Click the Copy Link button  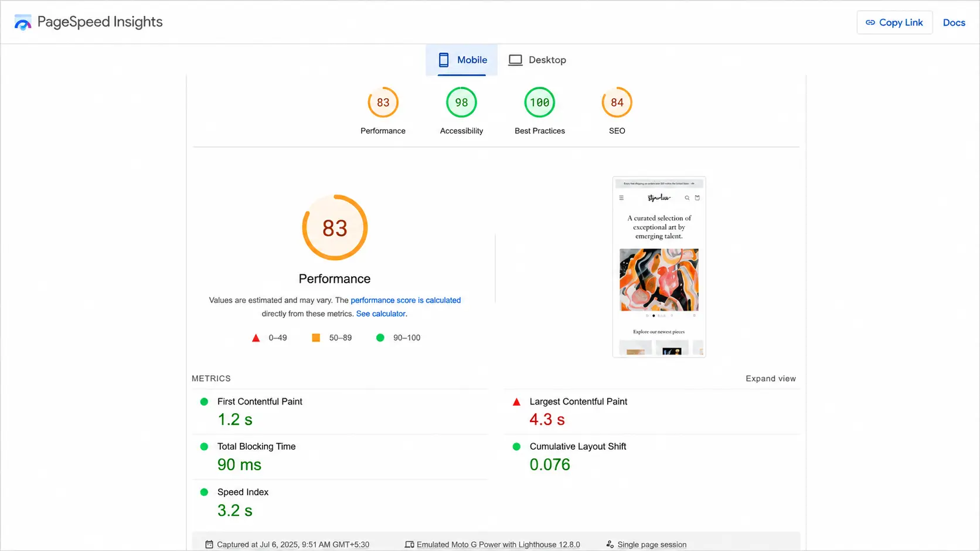[894, 22]
